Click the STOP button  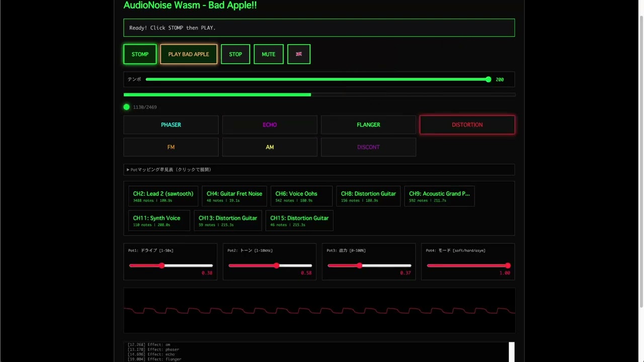[x=235, y=54]
